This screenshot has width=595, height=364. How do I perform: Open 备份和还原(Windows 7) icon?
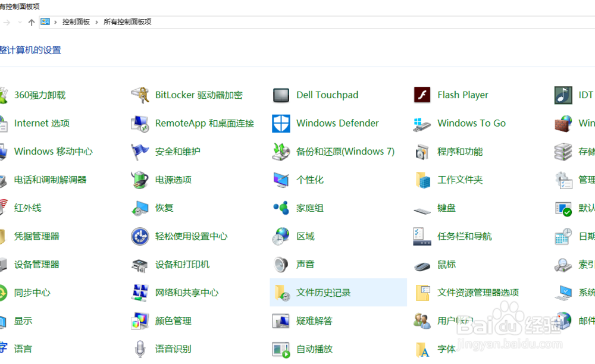pos(281,152)
